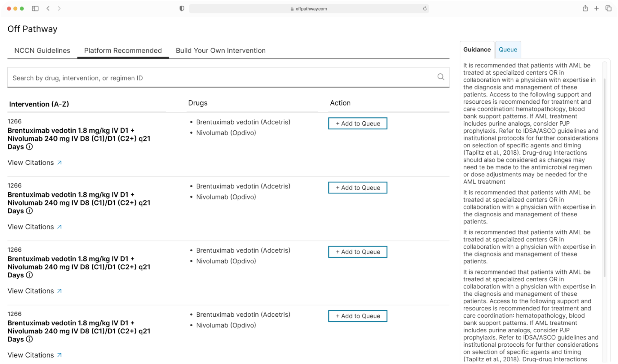Click the Guidance panel scrollbar
Viewport: 618px width, 364px height.
pos(604,178)
